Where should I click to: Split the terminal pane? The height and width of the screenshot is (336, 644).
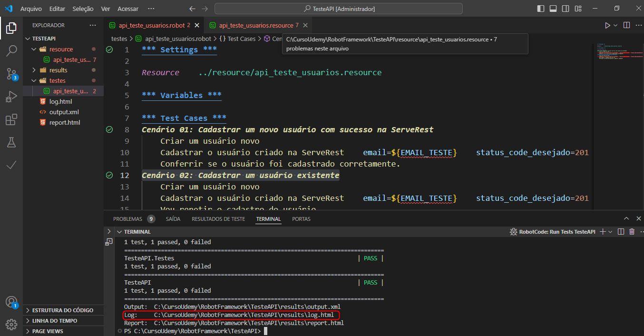tap(621, 232)
